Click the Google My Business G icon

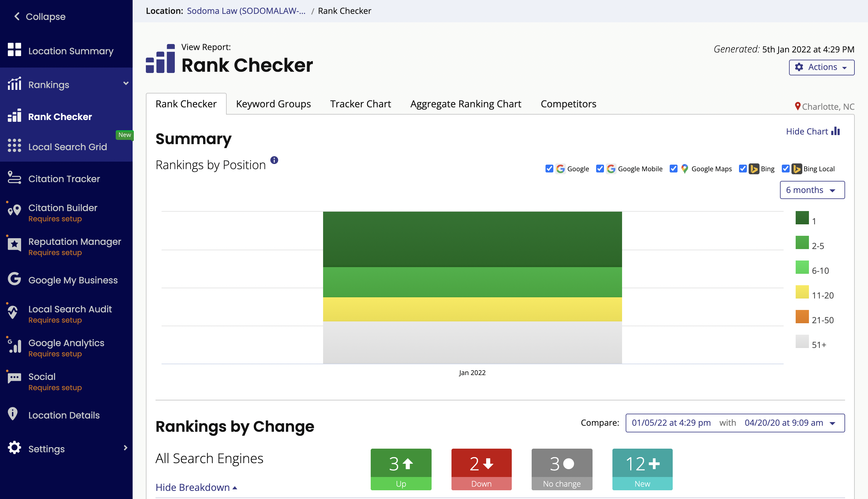(x=14, y=279)
